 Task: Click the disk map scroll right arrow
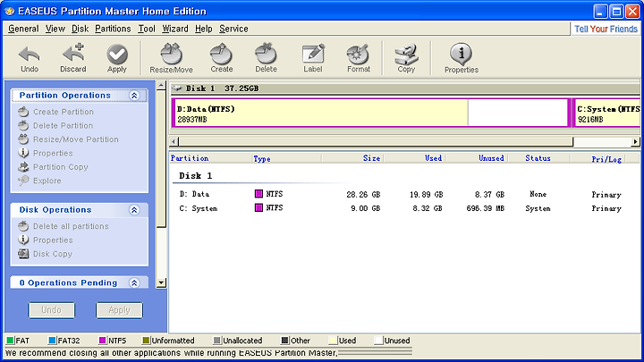pyautogui.click(x=635, y=141)
